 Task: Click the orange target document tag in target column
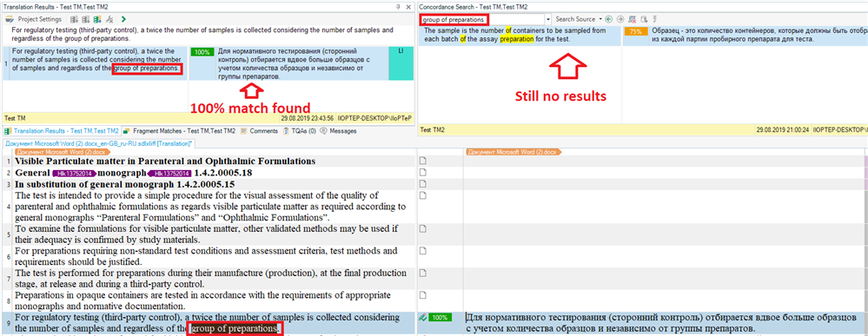(x=514, y=151)
